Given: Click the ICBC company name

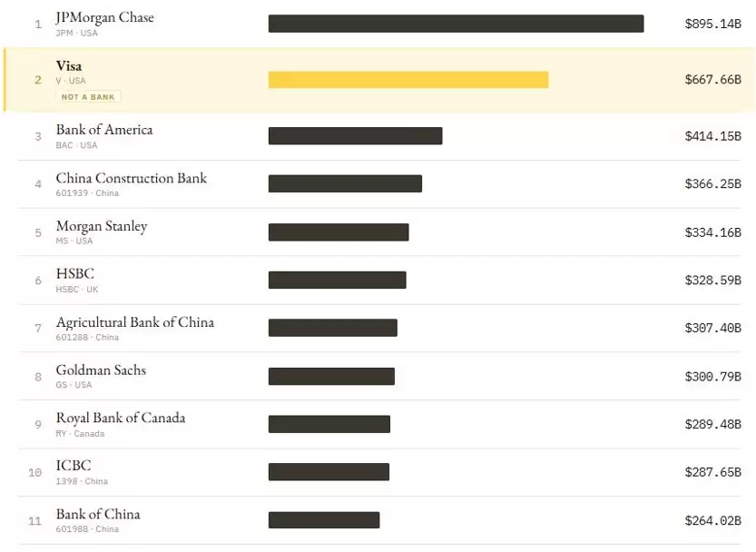Looking at the screenshot, I should (x=74, y=466).
